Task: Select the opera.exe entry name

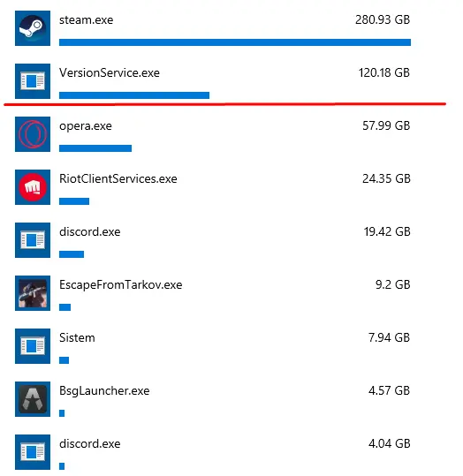Action: click(86, 126)
